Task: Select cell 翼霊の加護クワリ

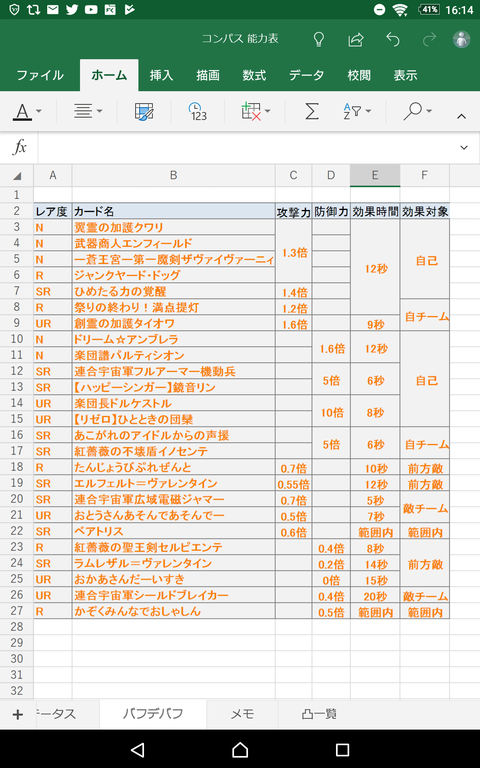Action: pos(173,227)
